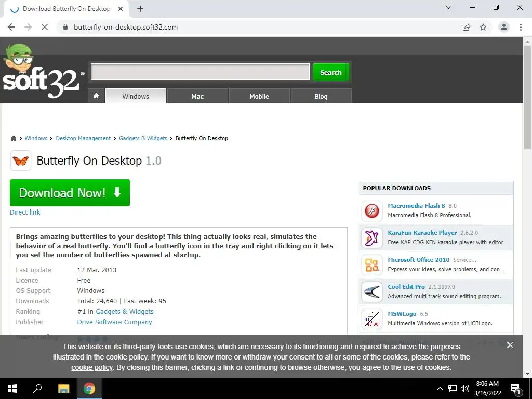
Task: Open Chrome profile menu
Action: point(504,27)
